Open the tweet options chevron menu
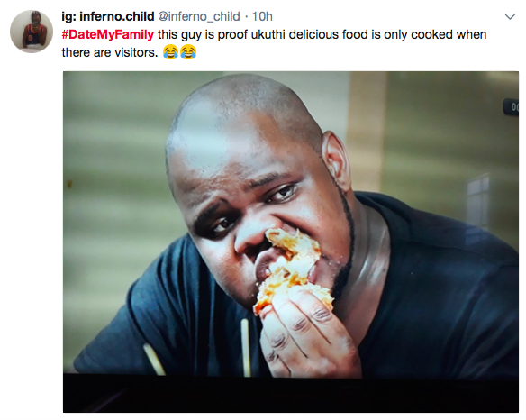Image resolution: width=526 pixels, height=420 pixels. [510, 17]
